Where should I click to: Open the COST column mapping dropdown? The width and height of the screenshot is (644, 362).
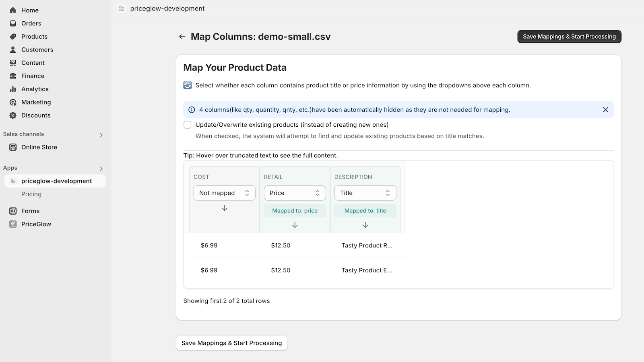point(224,193)
